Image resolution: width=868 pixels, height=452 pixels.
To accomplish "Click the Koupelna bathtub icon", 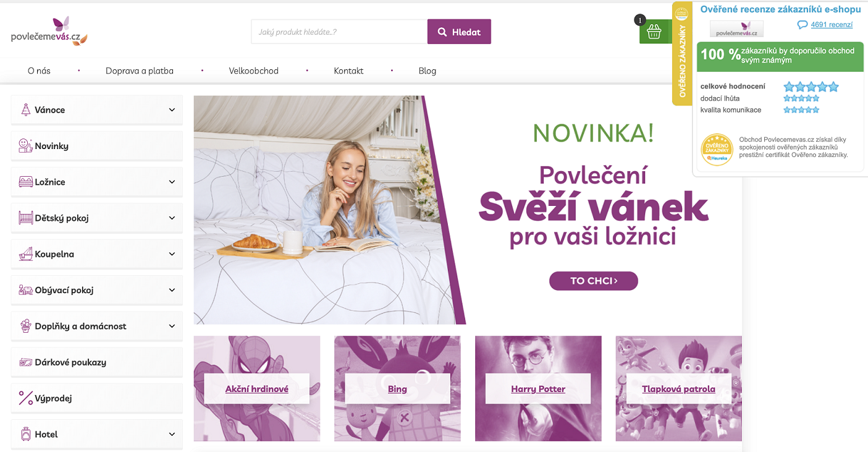I will click(26, 254).
